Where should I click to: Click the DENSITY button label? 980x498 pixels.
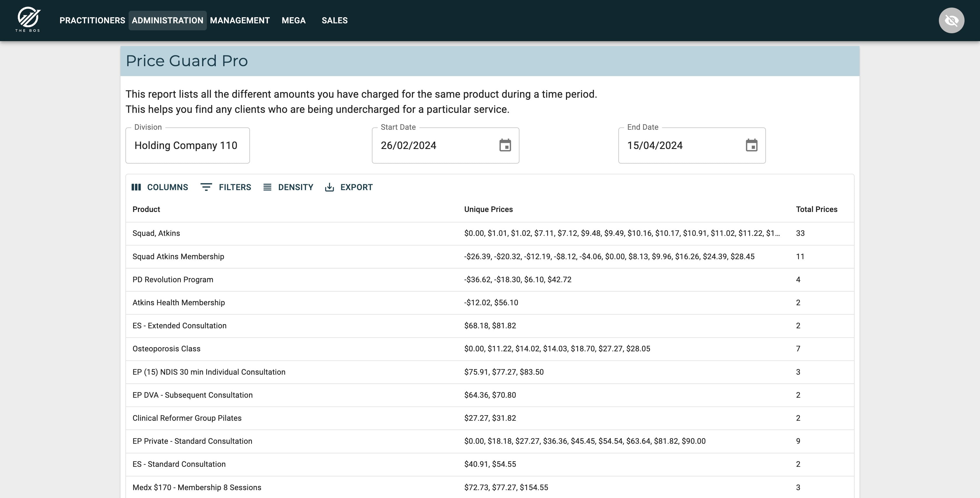295,187
